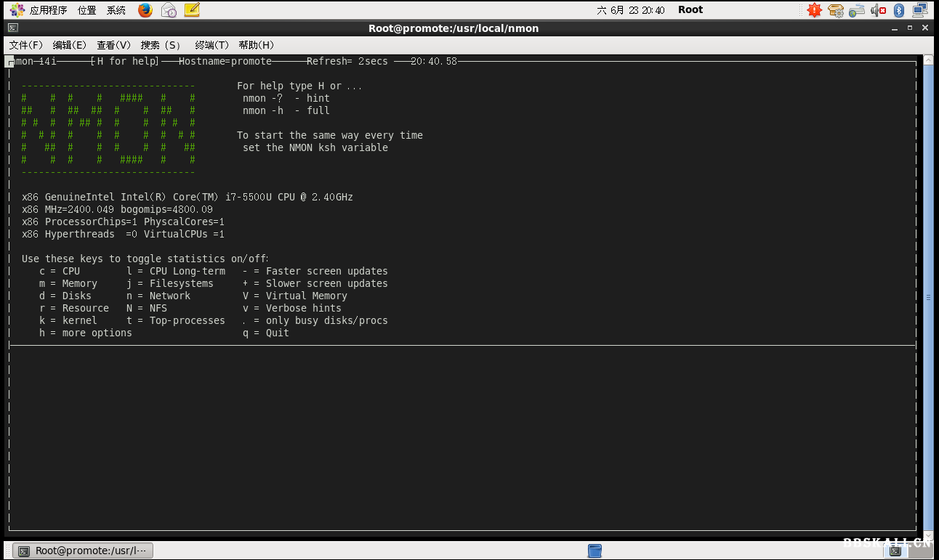Click the red update alert tray icon
Viewport: 939px width, 560px height.
click(x=814, y=9)
